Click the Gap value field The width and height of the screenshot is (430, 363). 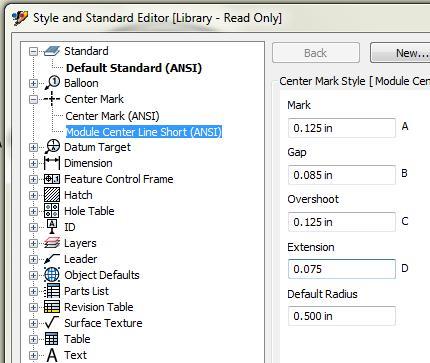click(x=342, y=175)
